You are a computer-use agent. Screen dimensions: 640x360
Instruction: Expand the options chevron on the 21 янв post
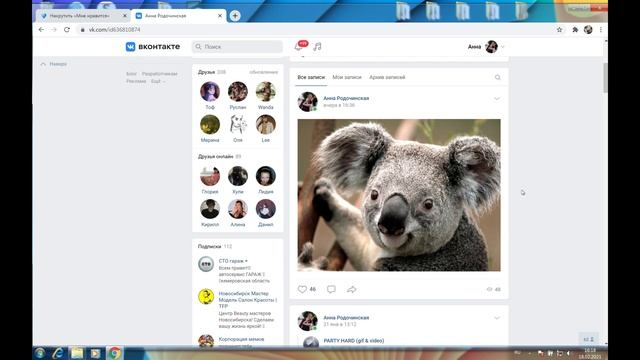pos(497,318)
